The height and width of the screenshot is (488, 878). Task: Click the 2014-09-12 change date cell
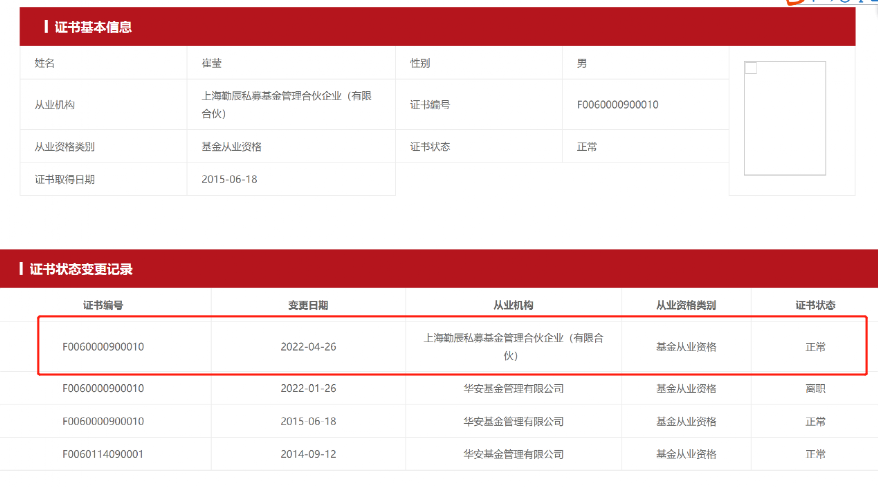tap(308, 454)
